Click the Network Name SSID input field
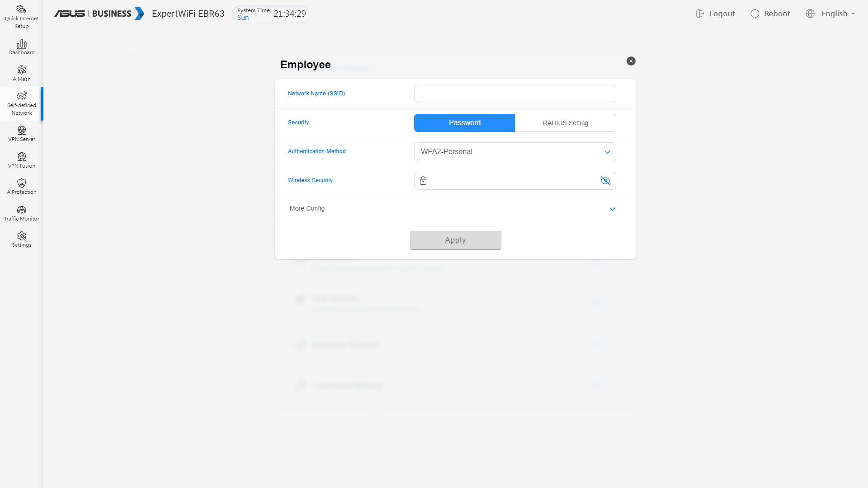868x488 pixels. pos(514,94)
